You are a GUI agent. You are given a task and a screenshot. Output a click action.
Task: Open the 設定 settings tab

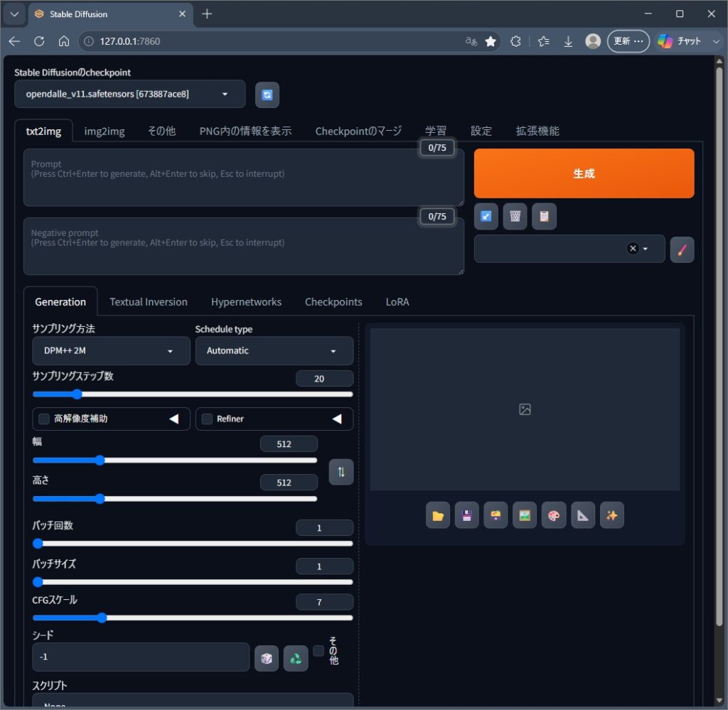(x=481, y=131)
